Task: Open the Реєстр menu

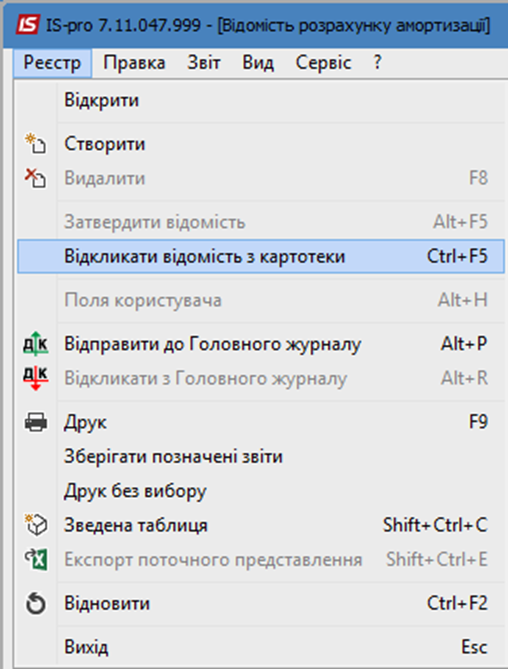Action: pos(52,63)
